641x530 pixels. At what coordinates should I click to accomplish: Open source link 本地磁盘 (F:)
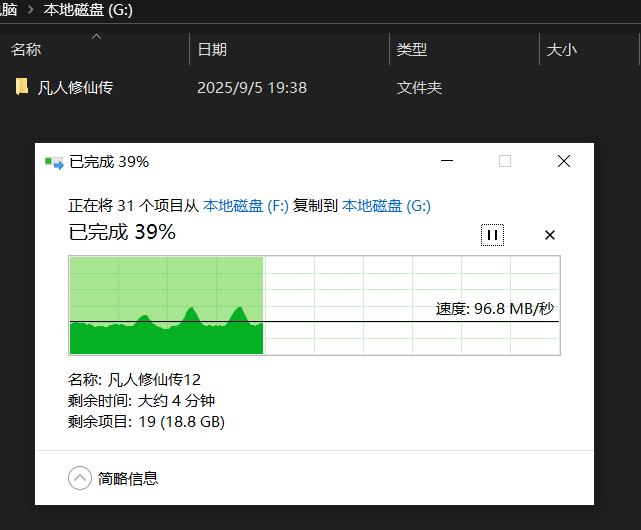point(246,206)
